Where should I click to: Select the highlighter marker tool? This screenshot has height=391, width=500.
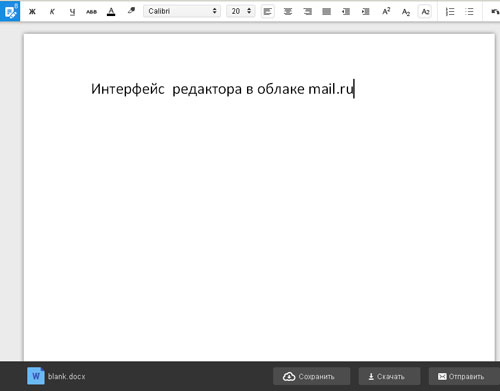click(131, 11)
